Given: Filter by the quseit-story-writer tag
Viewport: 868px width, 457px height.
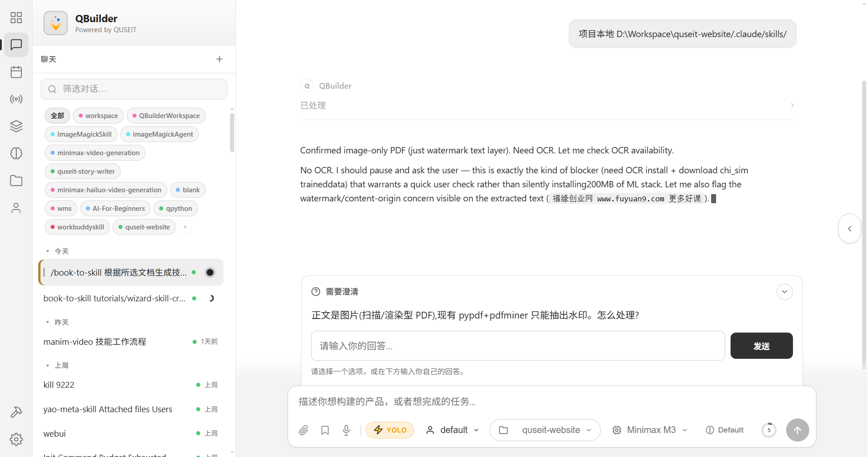Looking at the screenshot, I should [x=83, y=171].
